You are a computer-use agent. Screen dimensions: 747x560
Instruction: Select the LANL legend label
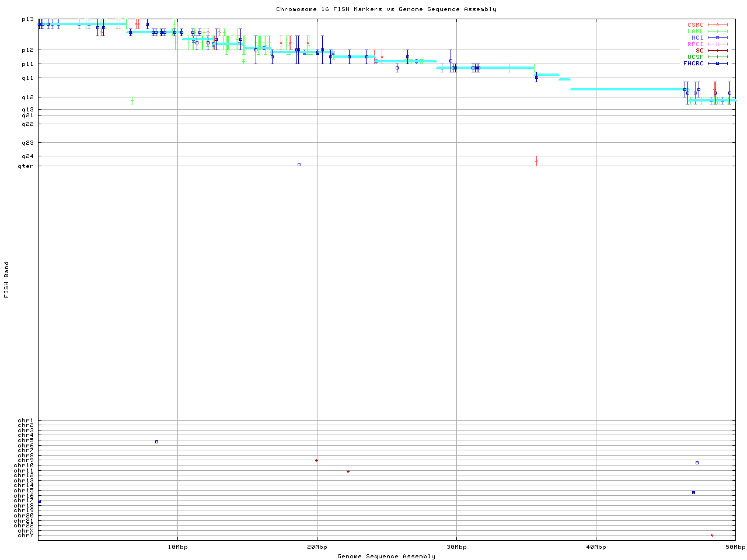(x=695, y=32)
